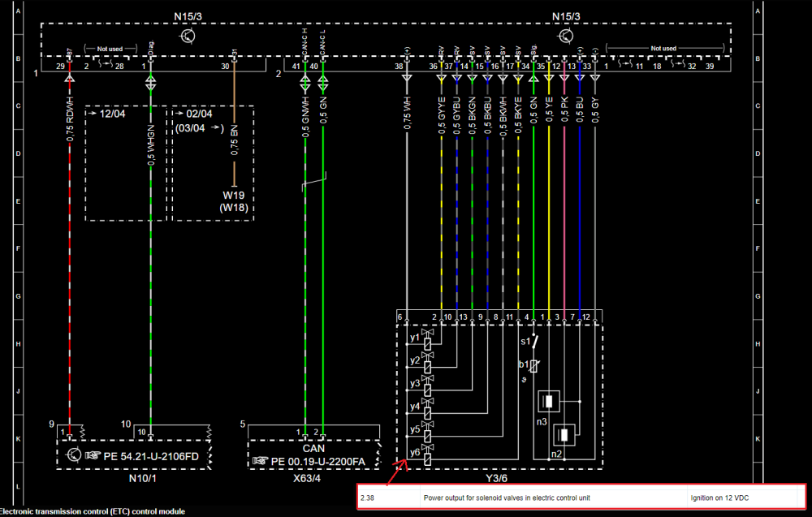Click the yellow 0,5 YE wire
The width and height of the screenshot is (812, 517).
tap(549, 218)
